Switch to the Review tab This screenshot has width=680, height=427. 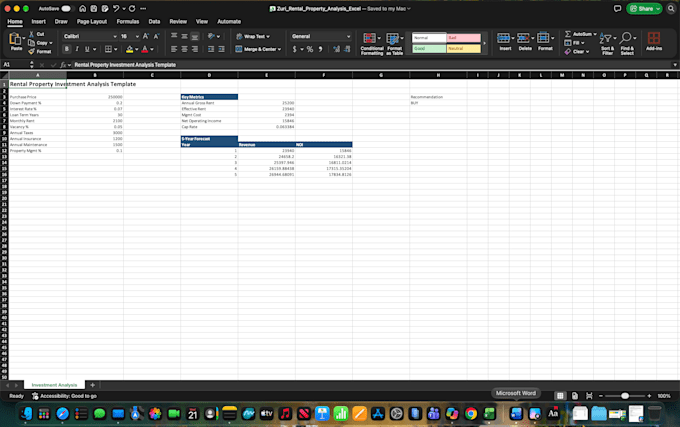[x=178, y=22]
